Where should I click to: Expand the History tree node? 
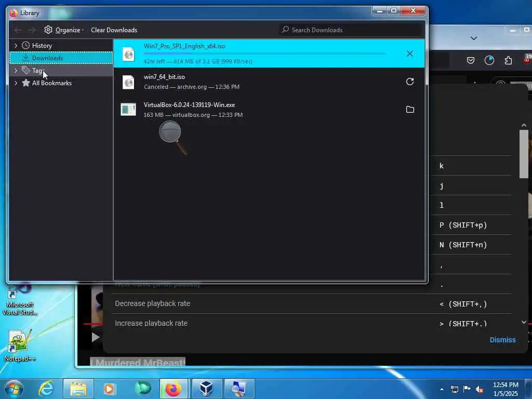(x=16, y=46)
